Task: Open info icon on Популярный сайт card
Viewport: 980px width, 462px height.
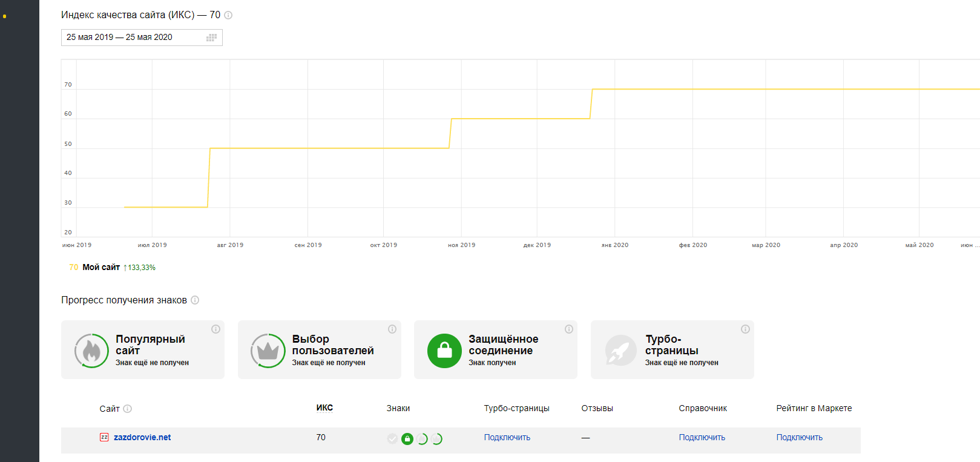Action: click(x=215, y=329)
